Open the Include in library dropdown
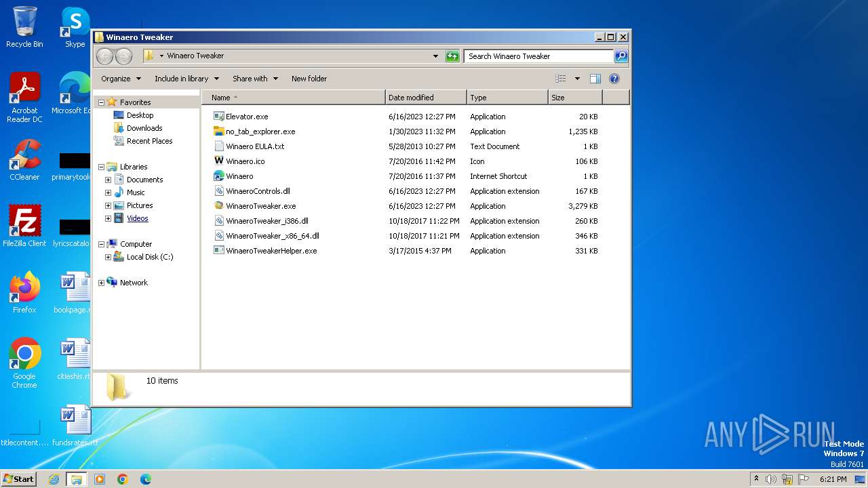Viewport: 868px width, 488px height. coord(186,79)
